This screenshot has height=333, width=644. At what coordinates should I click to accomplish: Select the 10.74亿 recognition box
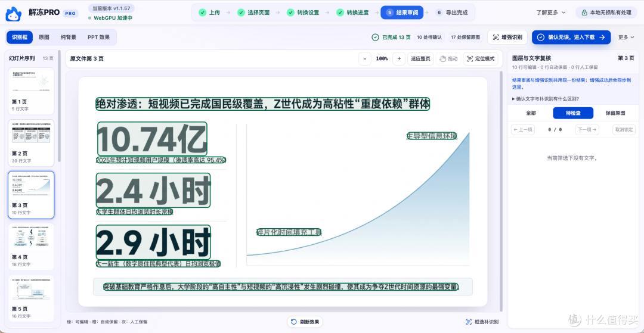click(x=153, y=139)
